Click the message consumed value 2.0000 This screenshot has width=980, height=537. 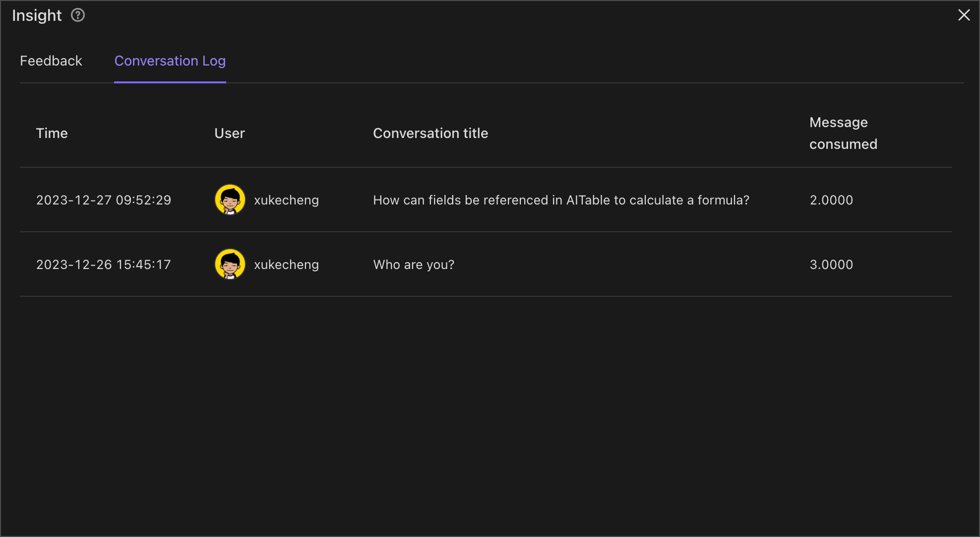click(831, 200)
